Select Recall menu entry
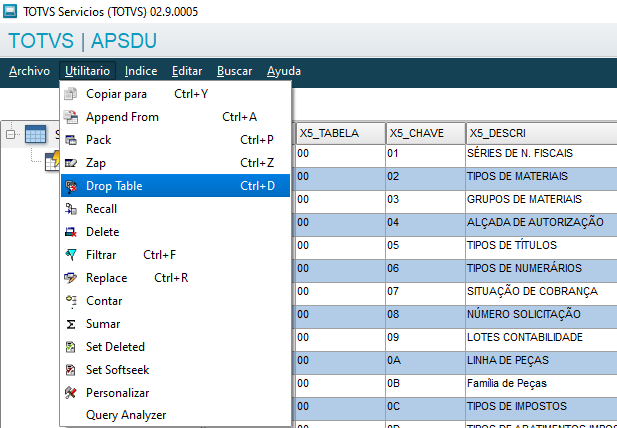 click(x=175, y=209)
